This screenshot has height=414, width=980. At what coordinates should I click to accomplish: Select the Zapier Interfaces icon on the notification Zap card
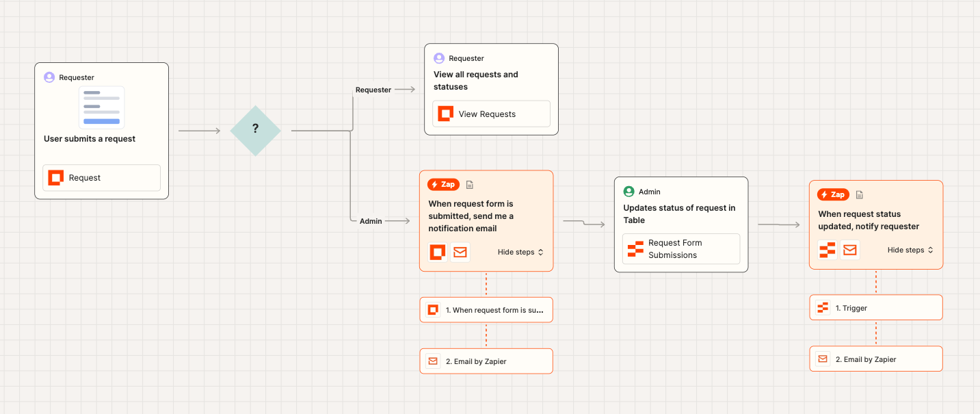point(437,253)
